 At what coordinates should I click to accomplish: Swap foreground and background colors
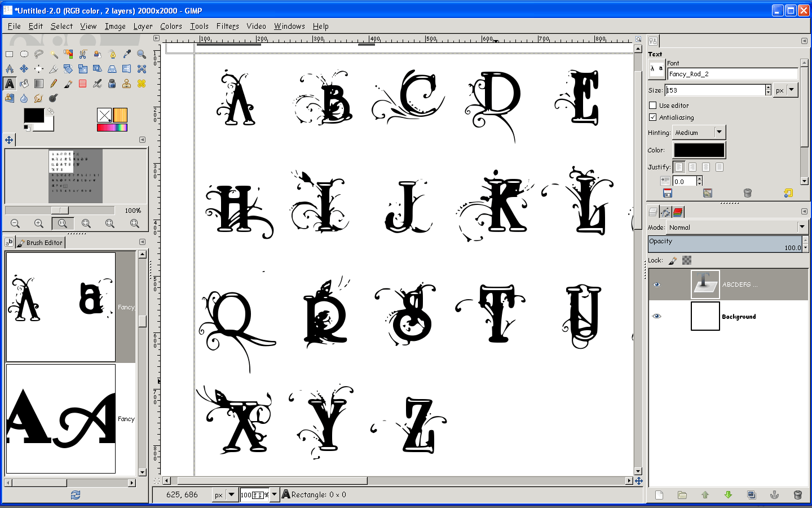click(x=50, y=112)
